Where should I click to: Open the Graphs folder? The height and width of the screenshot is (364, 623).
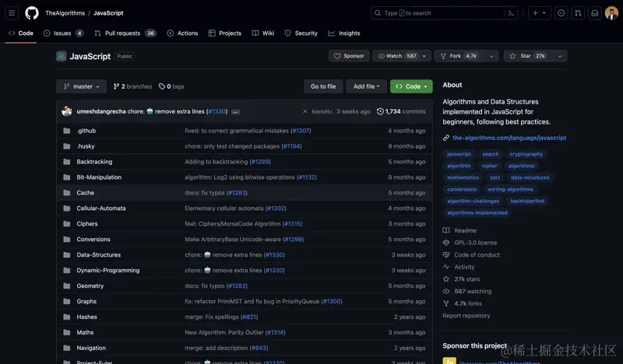click(86, 301)
